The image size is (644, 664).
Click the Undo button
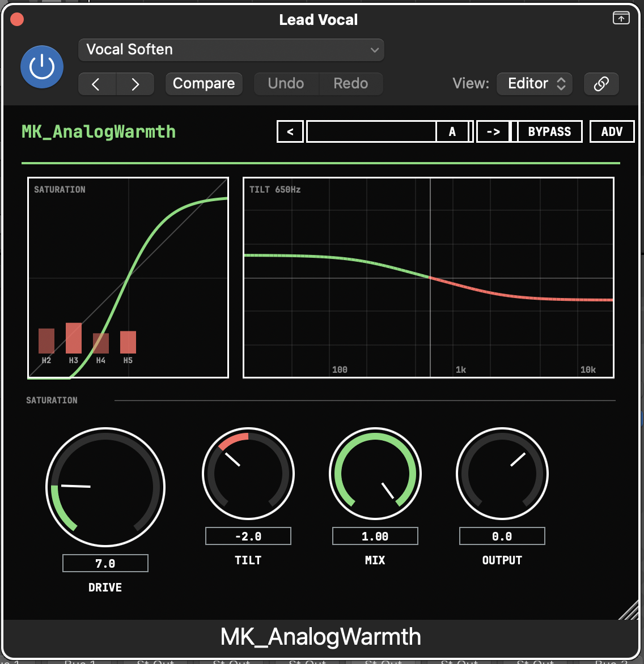286,84
